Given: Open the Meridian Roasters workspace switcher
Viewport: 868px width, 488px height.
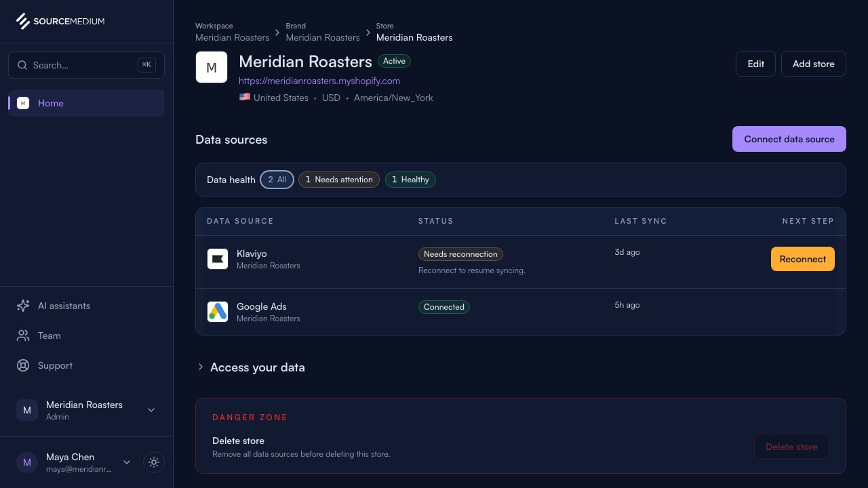Looking at the screenshot, I should [x=86, y=410].
